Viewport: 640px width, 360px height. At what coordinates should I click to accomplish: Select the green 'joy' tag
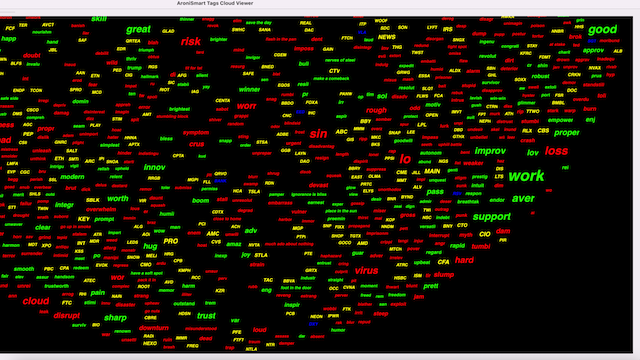[245, 255]
